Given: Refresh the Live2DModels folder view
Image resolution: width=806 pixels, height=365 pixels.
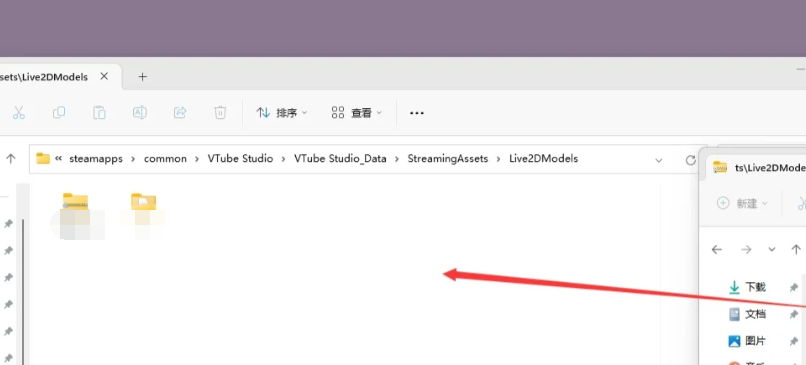Looking at the screenshot, I should point(690,160).
